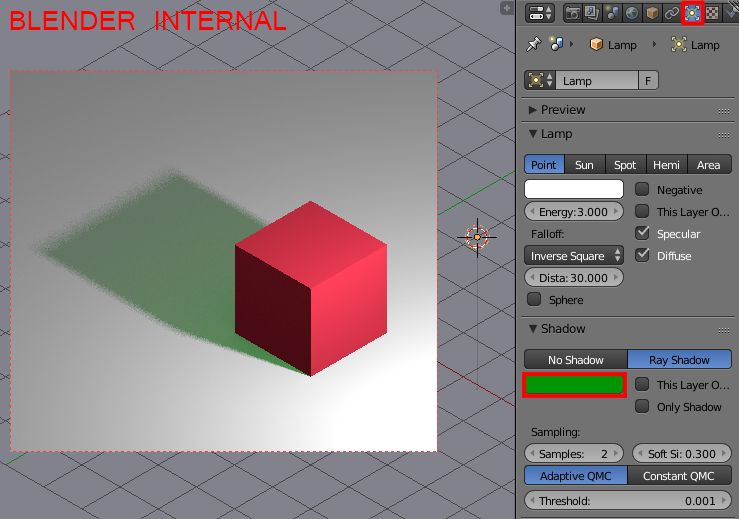Expand the Preview panel
This screenshot has height=519, width=739.
click(533, 110)
